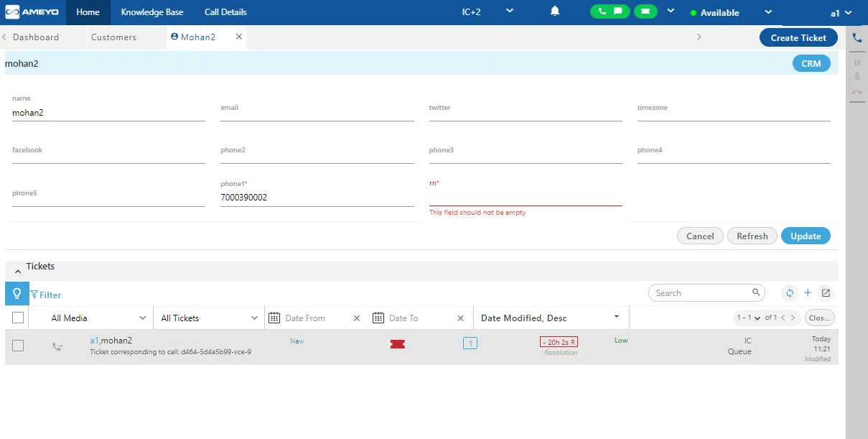Click the muted microphone icon in sidebar
The width and height of the screenshot is (868, 439).
(x=857, y=77)
